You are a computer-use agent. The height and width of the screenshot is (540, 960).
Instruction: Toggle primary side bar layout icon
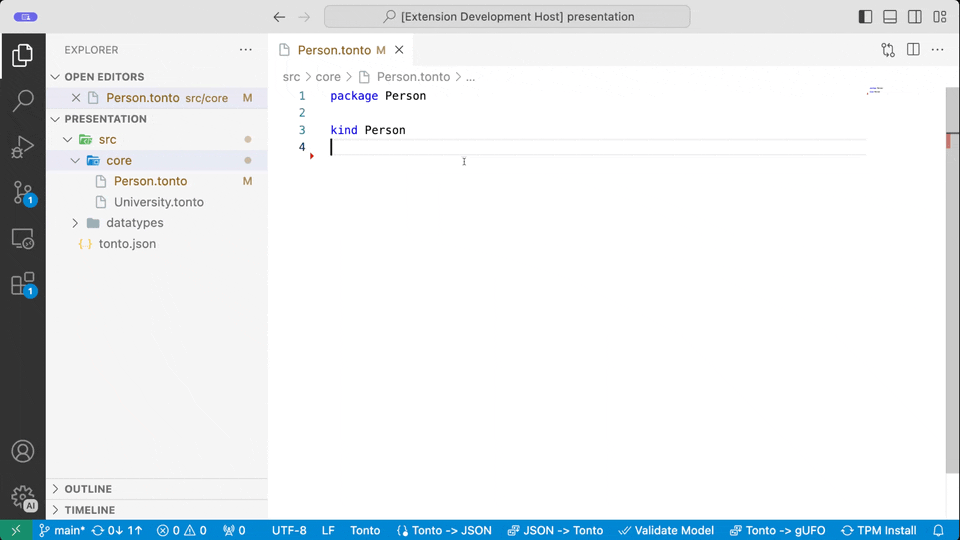(x=865, y=17)
